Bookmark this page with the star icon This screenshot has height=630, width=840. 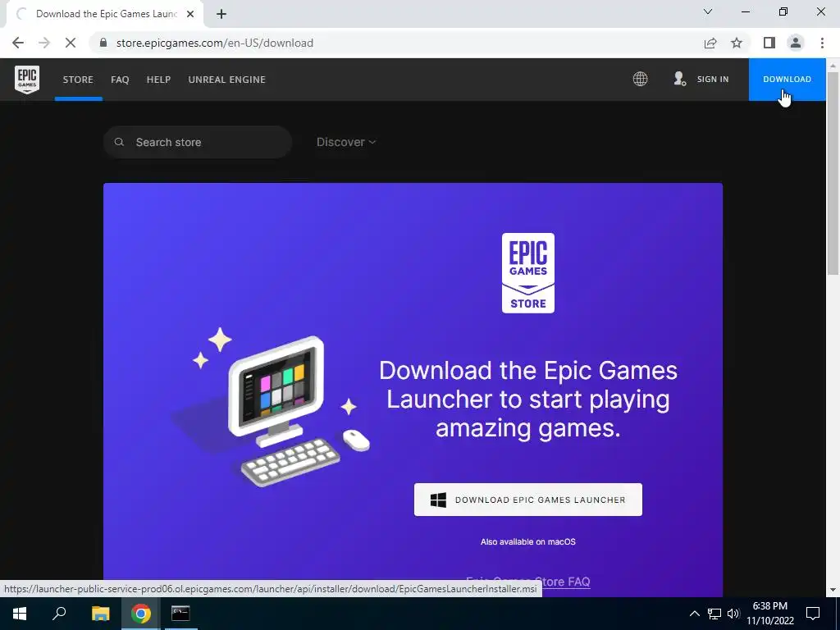737,43
